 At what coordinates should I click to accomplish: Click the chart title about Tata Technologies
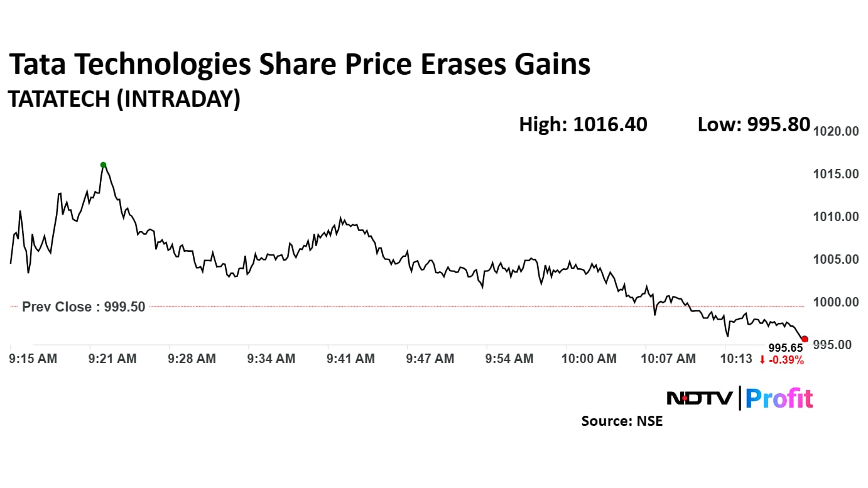[x=299, y=65]
